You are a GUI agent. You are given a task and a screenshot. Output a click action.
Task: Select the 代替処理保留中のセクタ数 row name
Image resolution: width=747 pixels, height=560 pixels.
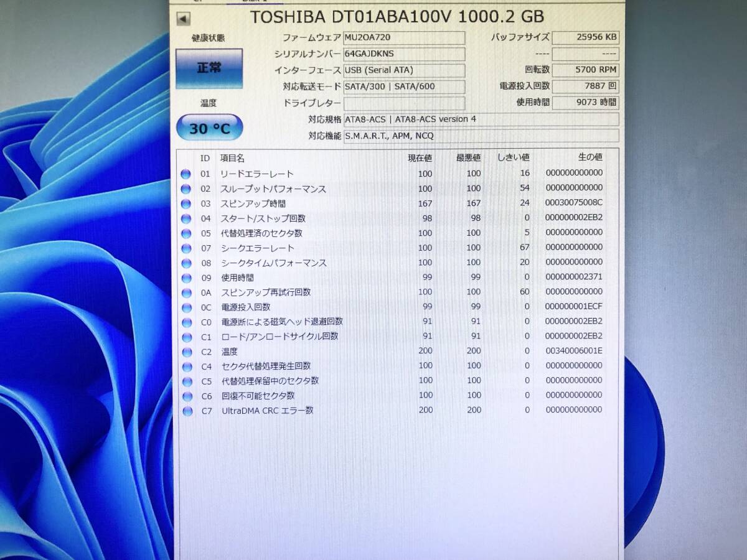270,381
